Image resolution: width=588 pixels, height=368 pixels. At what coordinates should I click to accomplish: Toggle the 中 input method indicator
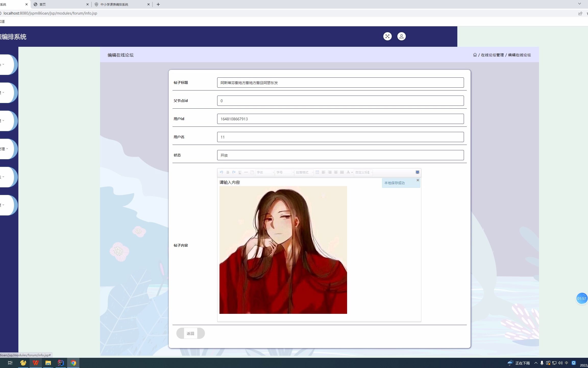click(x=567, y=363)
